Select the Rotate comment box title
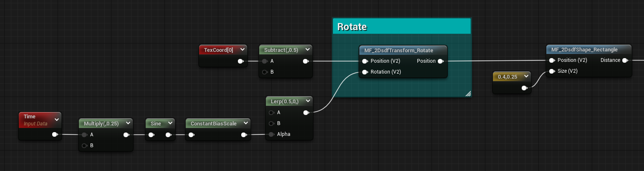 352,27
